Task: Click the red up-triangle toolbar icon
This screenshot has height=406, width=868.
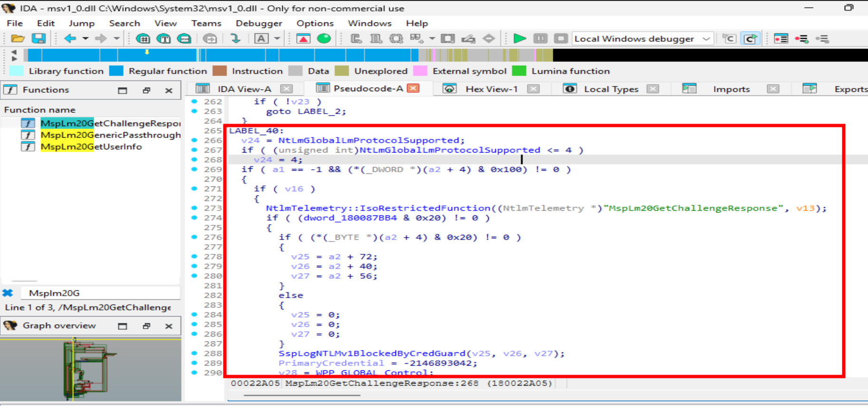Action: [303, 39]
